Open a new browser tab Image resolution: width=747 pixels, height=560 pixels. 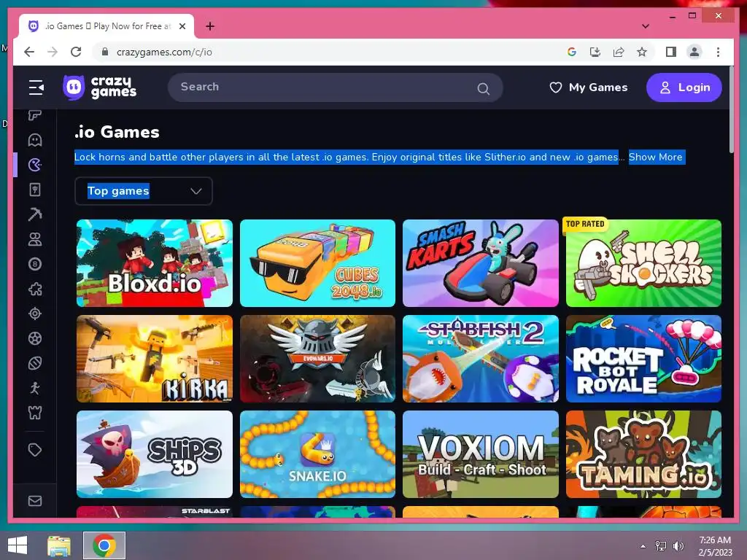pos(209,26)
